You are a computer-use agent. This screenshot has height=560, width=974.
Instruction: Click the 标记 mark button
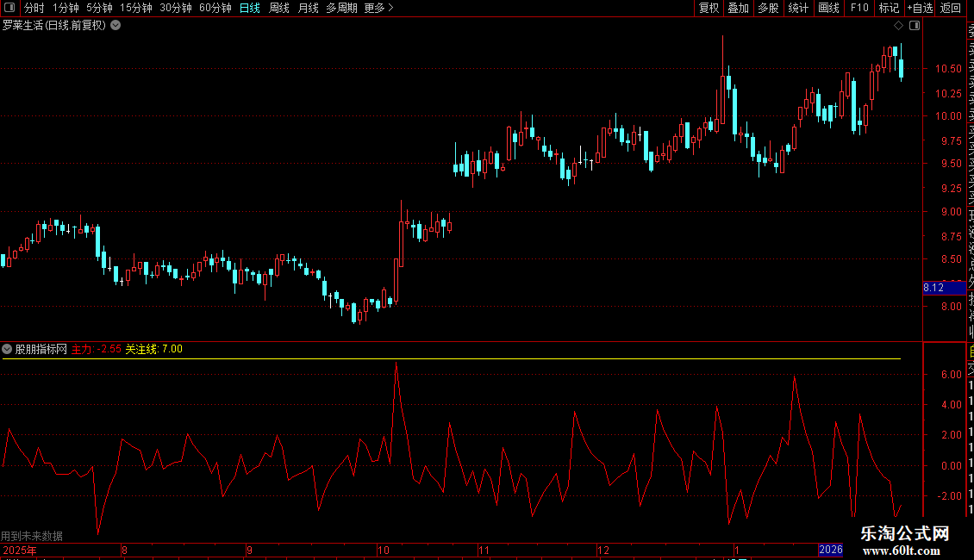[x=889, y=8]
